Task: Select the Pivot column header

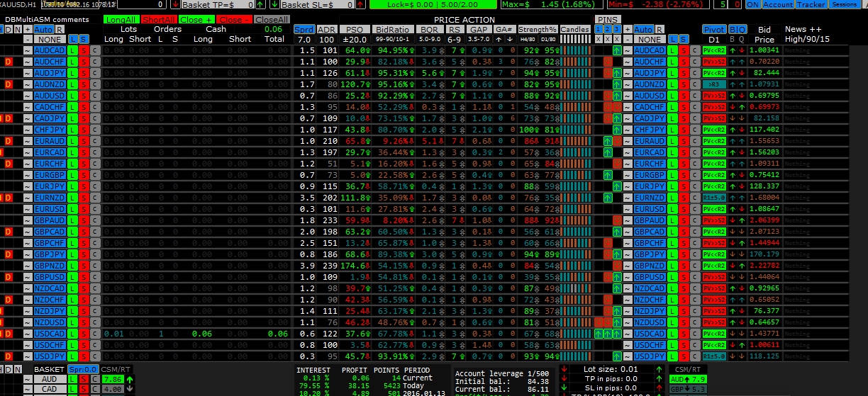Action: pyautogui.click(x=714, y=29)
